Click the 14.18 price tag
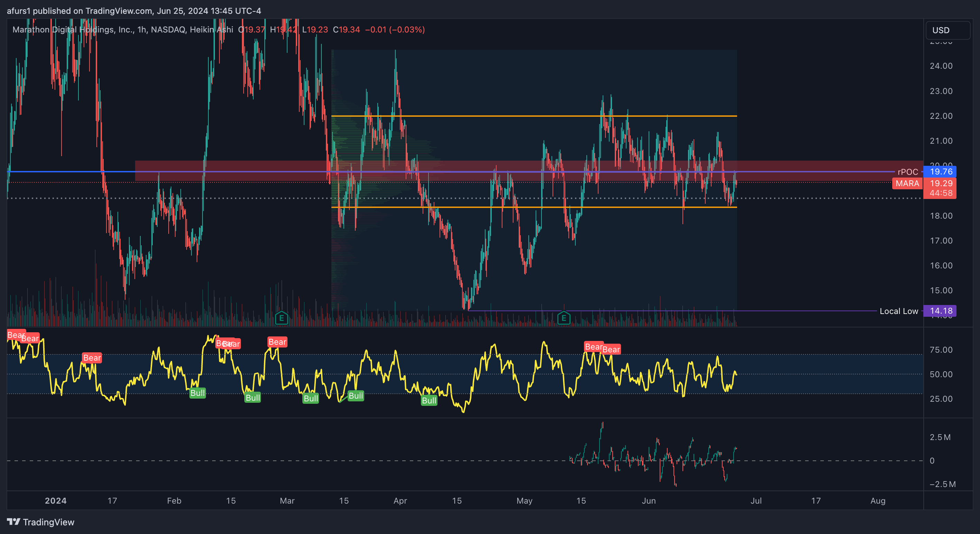 [940, 311]
